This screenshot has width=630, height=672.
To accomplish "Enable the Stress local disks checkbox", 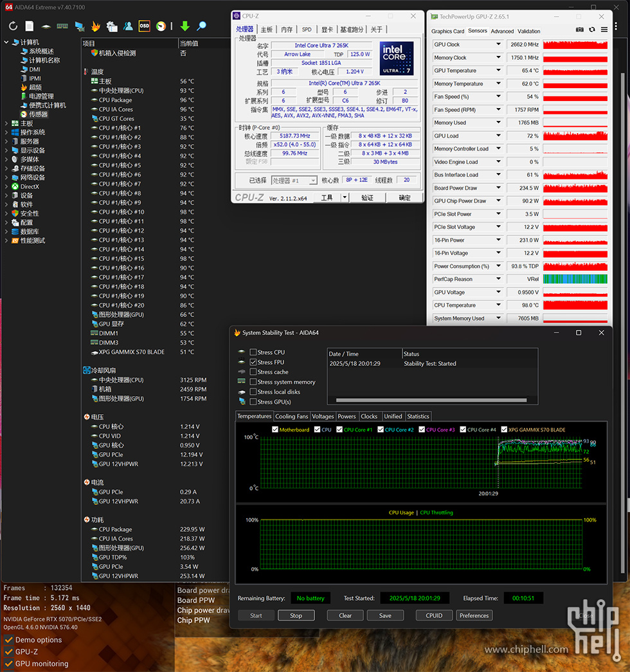I will (x=253, y=392).
